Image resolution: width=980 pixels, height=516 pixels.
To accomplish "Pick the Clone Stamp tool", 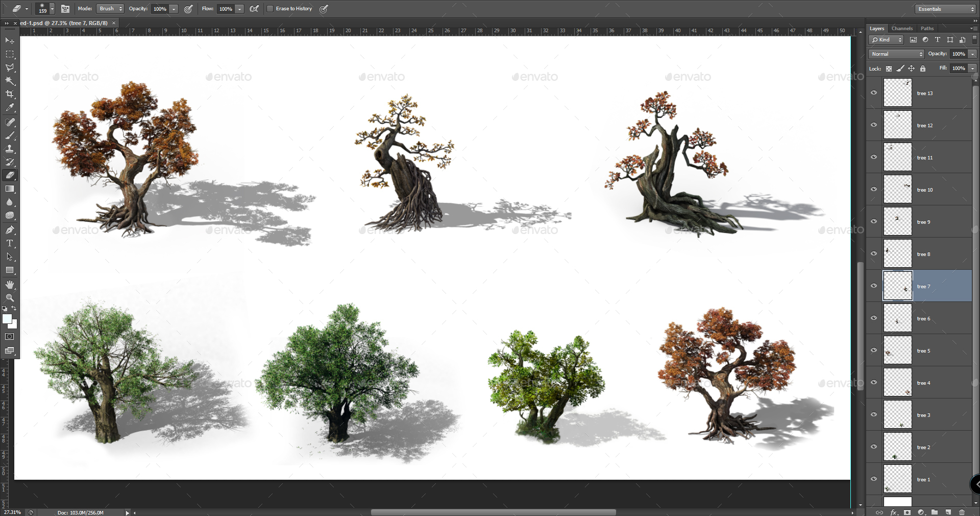I will (x=10, y=149).
